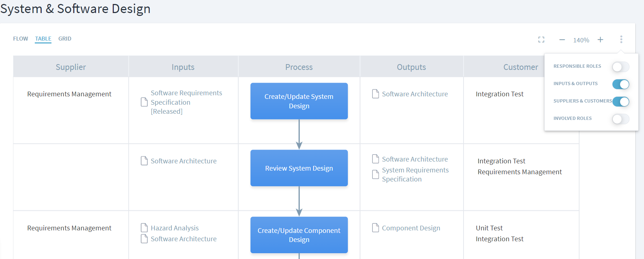
Task: Click document icon beside Software Architecture output in first row
Action: pyautogui.click(x=375, y=94)
